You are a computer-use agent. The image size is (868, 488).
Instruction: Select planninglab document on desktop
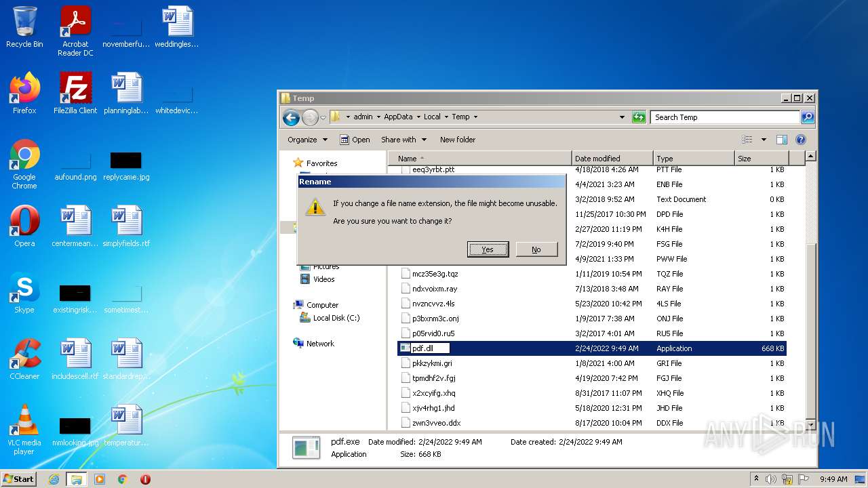pos(126,94)
